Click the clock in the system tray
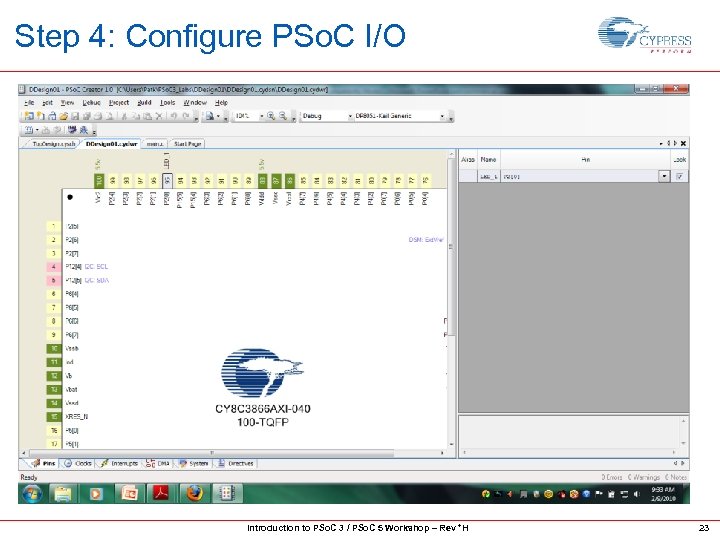The height and width of the screenshot is (540, 720). [x=663, y=494]
